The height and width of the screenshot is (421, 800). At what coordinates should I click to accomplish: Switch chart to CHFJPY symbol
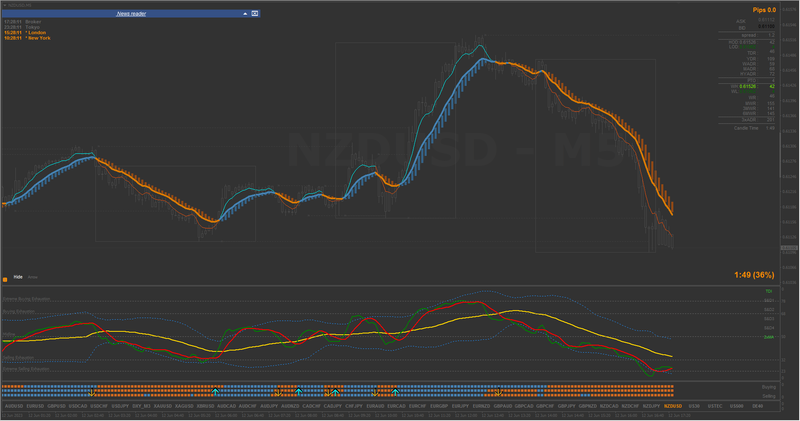[354, 406]
